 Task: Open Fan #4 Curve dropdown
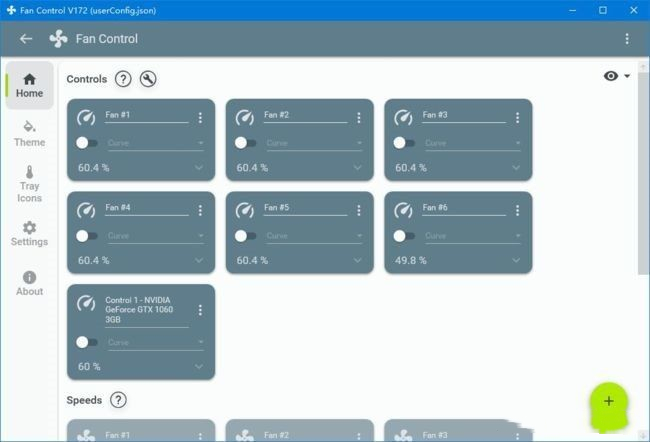[155, 236]
